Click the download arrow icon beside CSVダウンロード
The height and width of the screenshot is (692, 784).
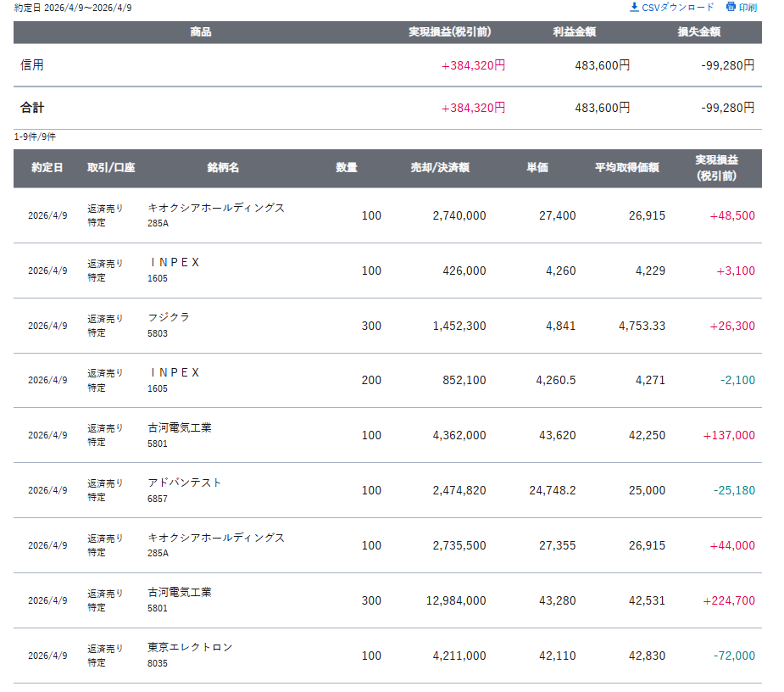(x=634, y=7)
